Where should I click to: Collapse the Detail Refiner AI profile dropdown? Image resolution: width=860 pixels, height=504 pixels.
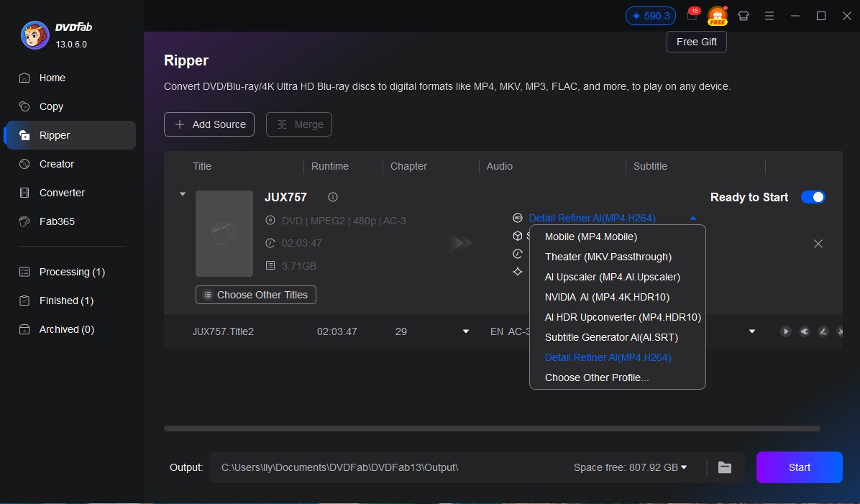pos(693,218)
